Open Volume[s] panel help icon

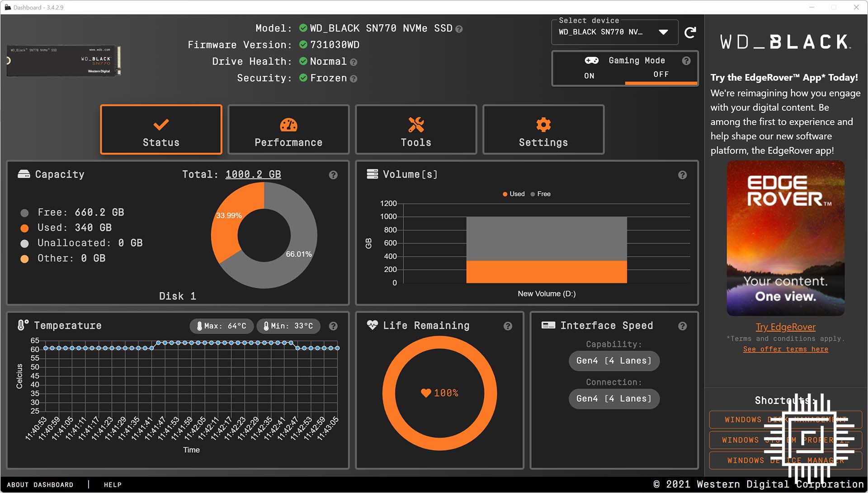683,175
